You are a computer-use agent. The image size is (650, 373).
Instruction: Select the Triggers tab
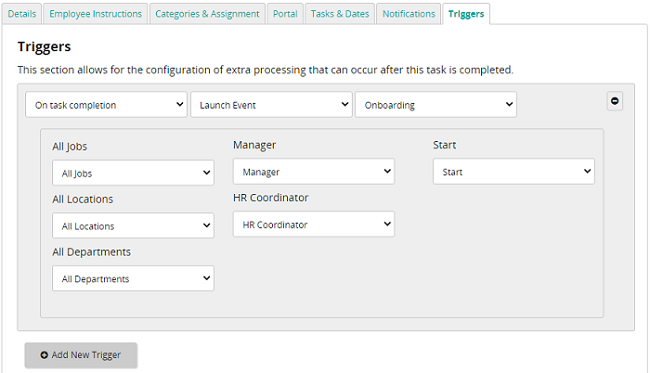tap(466, 14)
